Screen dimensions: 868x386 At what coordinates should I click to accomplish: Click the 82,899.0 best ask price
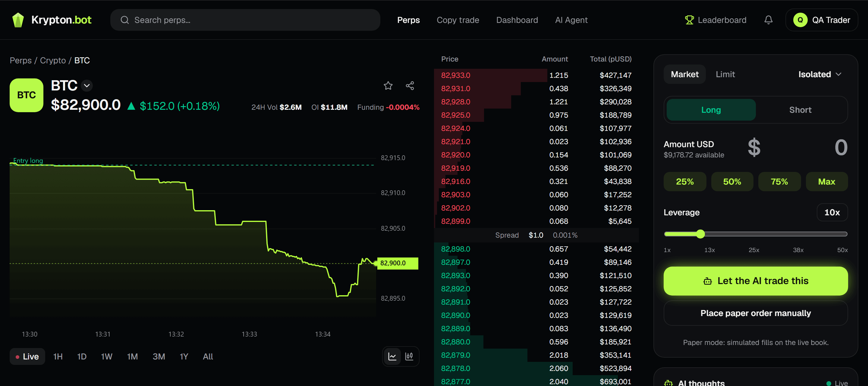(456, 221)
